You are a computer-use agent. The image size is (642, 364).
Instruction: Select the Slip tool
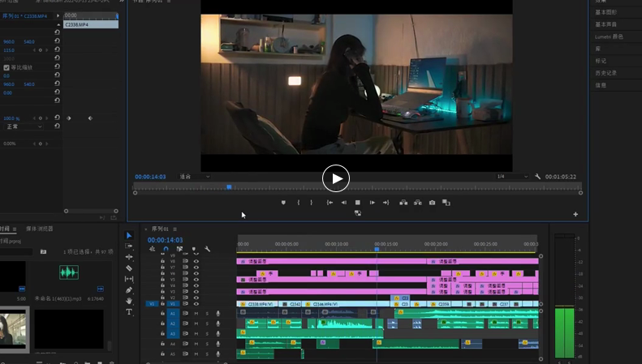[x=129, y=279]
